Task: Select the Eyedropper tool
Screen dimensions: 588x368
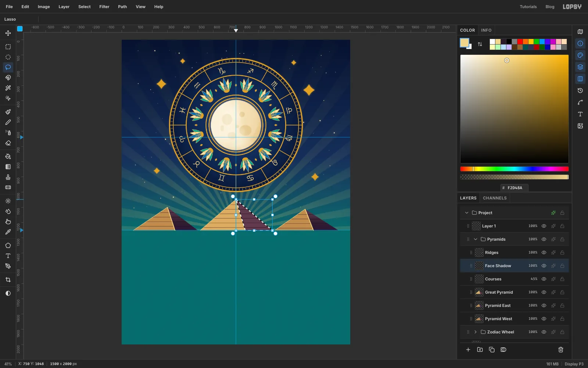Action: 8,232
